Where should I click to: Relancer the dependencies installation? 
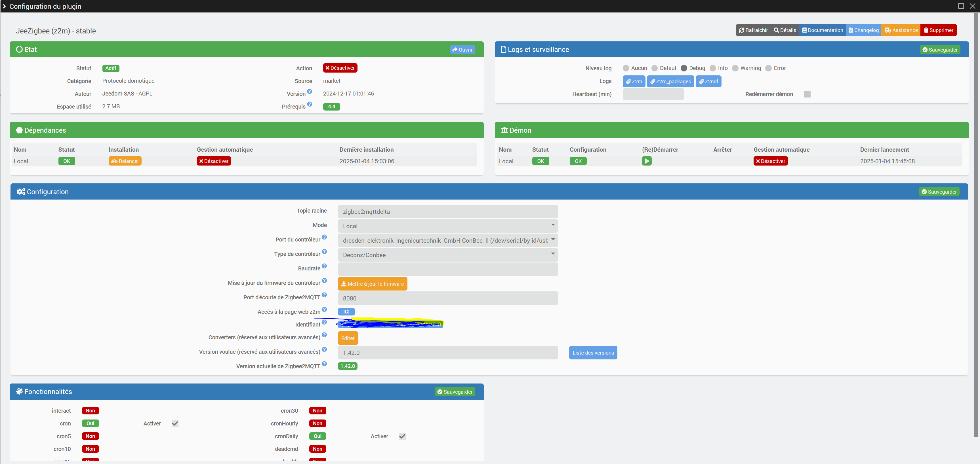click(x=125, y=161)
